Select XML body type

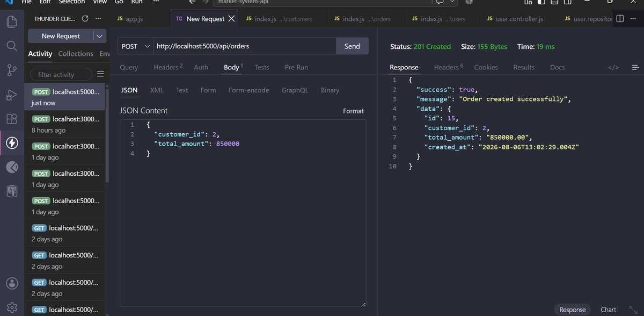click(157, 90)
